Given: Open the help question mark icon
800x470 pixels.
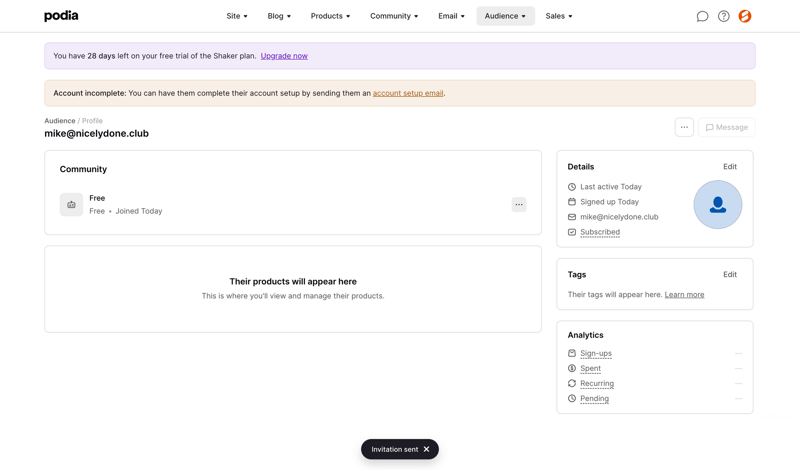Looking at the screenshot, I should coord(723,16).
